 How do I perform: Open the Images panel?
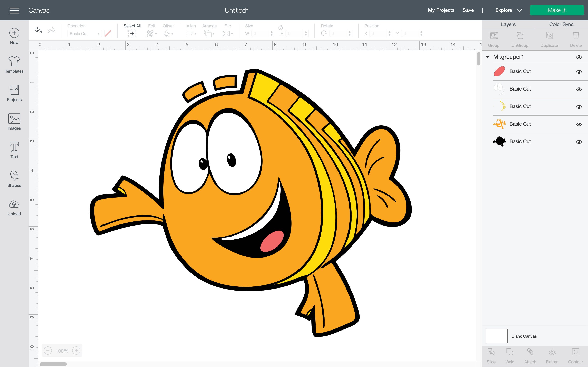(14, 121)
